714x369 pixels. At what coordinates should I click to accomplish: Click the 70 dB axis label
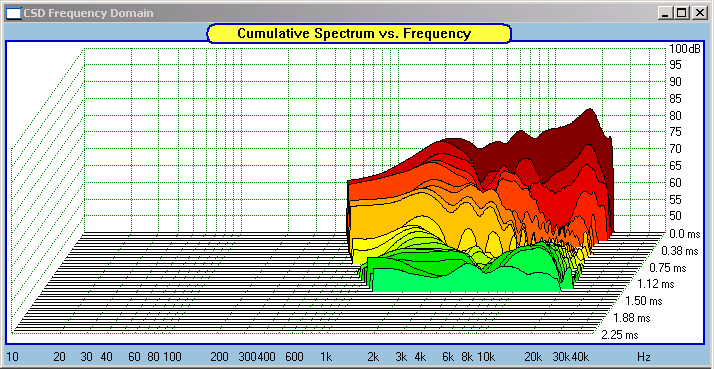point(675,149)
